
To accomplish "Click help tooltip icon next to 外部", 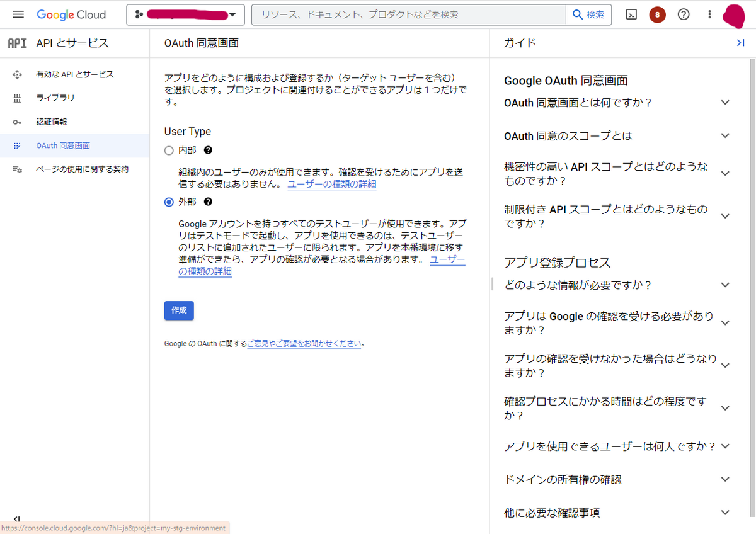I will click(208, 202).
